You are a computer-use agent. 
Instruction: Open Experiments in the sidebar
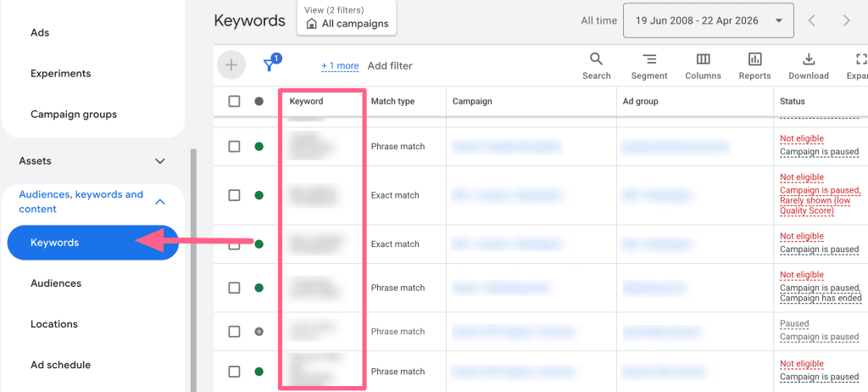(60, 73)
